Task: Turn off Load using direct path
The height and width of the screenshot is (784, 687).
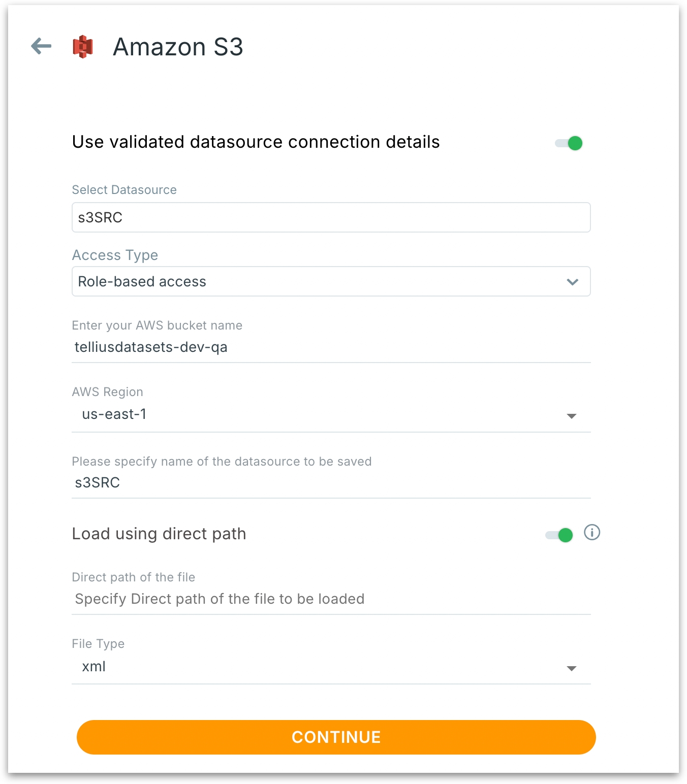Action: point(559,535)
